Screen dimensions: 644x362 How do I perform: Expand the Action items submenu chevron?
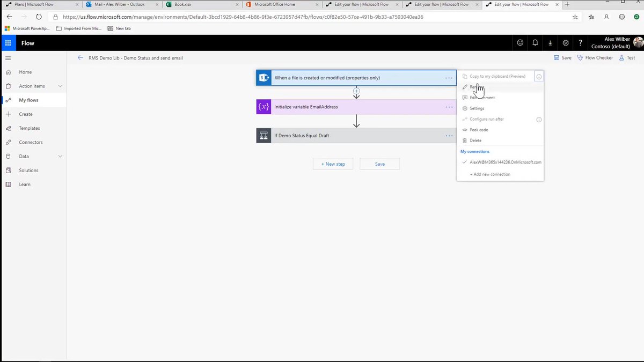point(60,86)
